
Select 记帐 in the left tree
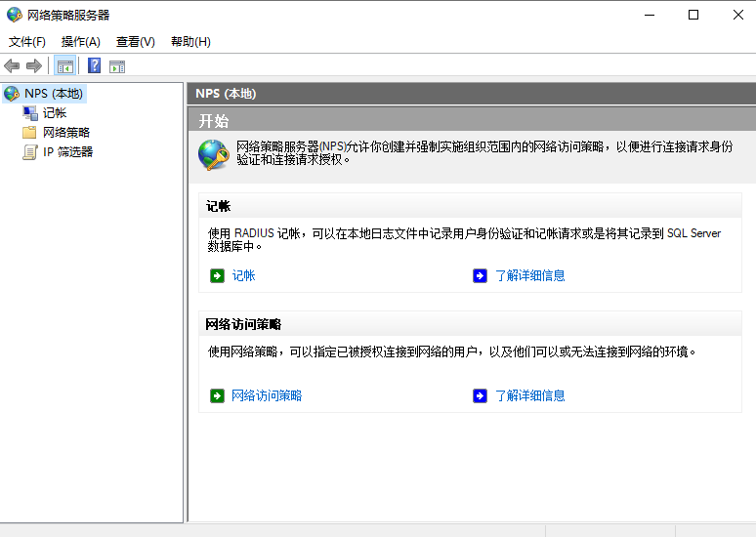click(x=55, y=113)
